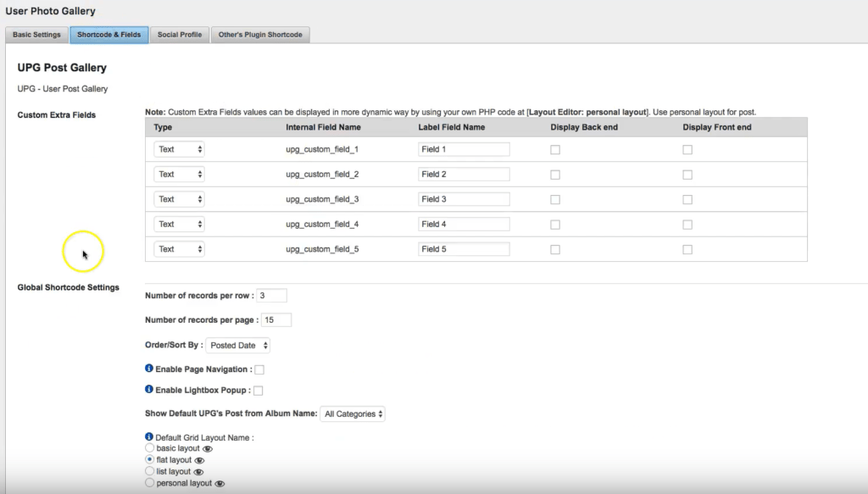Check Display Back end for Field 5
This screenshot has height=494, width=868.
[x=555, y=249]
